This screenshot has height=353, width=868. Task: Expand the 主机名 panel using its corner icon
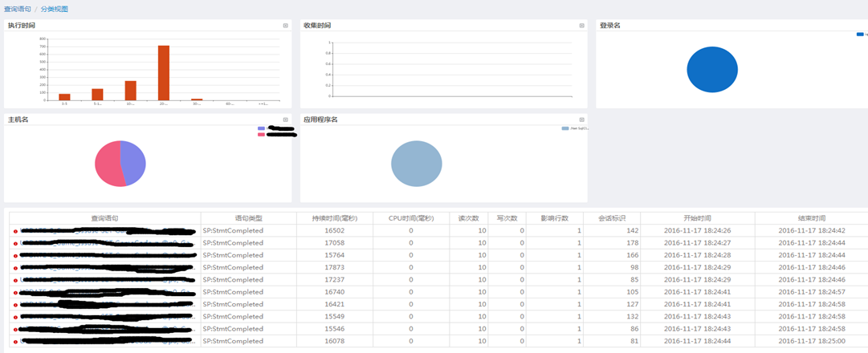[285, 120]
